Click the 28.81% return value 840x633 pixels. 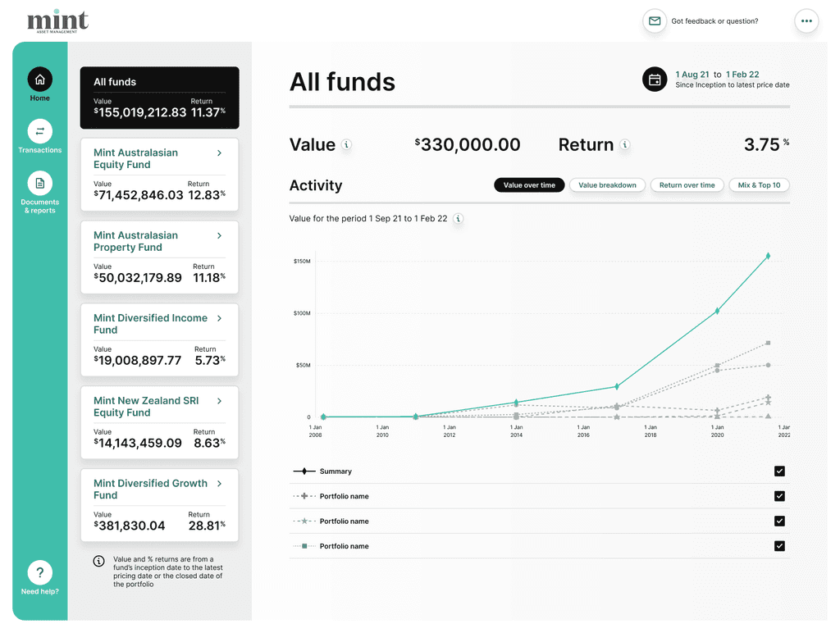pyautogui.click(x=207, y=526)
